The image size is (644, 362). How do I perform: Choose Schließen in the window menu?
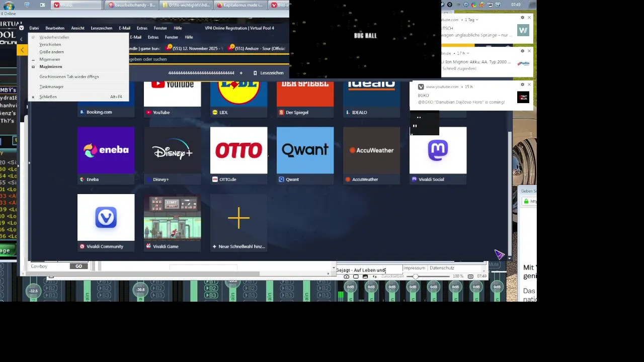point(78,97)
